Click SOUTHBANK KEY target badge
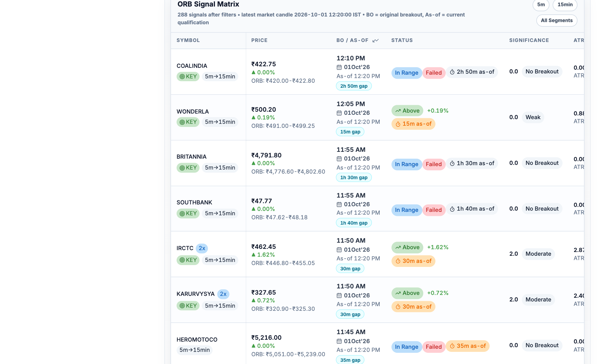The width and height of the screenshot is (598, 364). pos(188,213)
